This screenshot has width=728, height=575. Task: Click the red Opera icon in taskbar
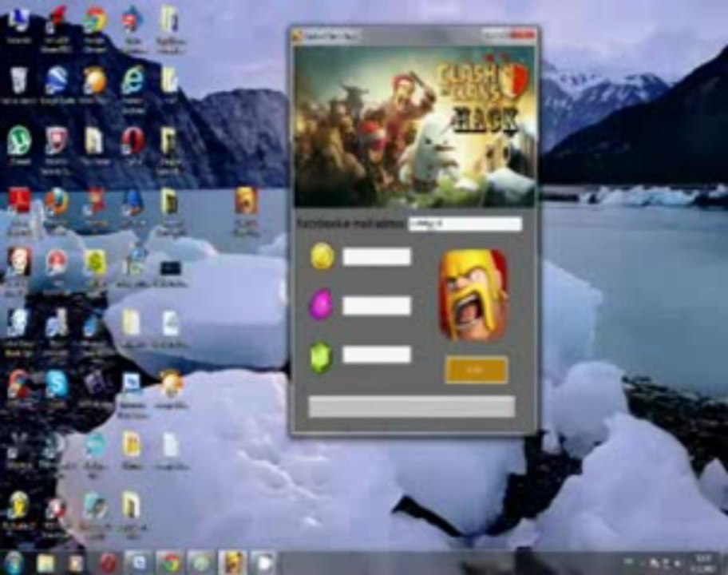(109, 563)
